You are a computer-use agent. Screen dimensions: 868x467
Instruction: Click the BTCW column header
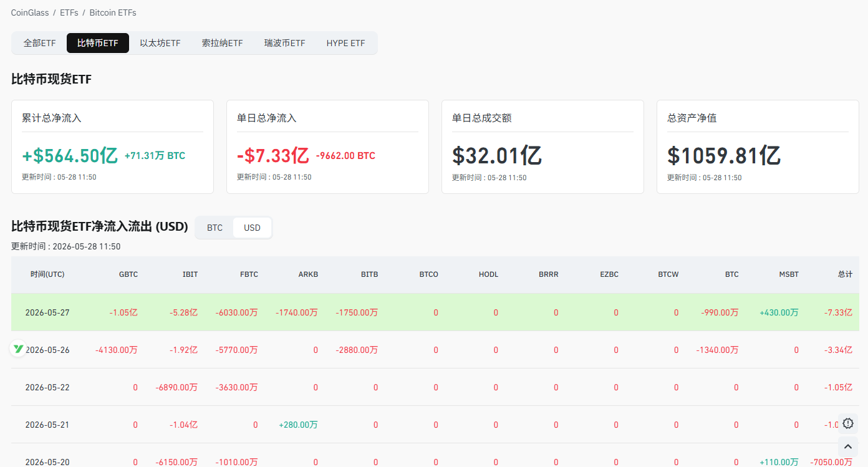pos(668,274)
